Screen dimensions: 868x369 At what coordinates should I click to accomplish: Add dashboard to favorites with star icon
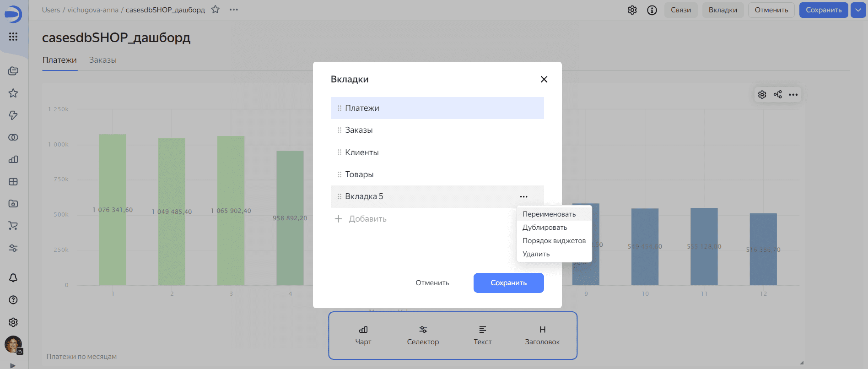point(216,10)
